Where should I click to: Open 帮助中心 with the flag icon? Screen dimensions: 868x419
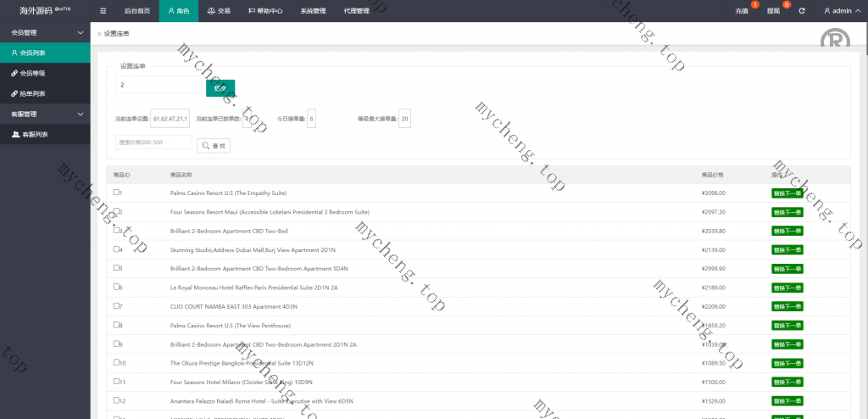(265, 11)
